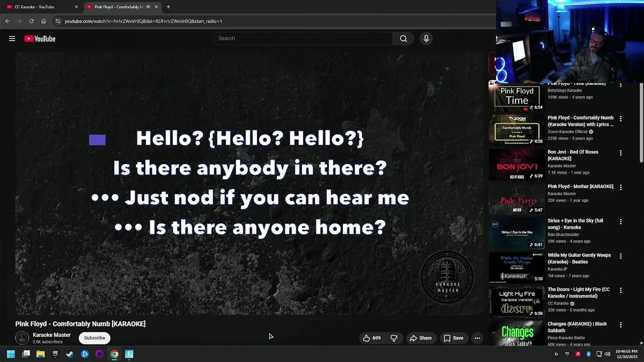The width and height of the screenshot is (644, 362).
Task: Launch Epic Games from the taskbar
Action: [x=55, y=354]
